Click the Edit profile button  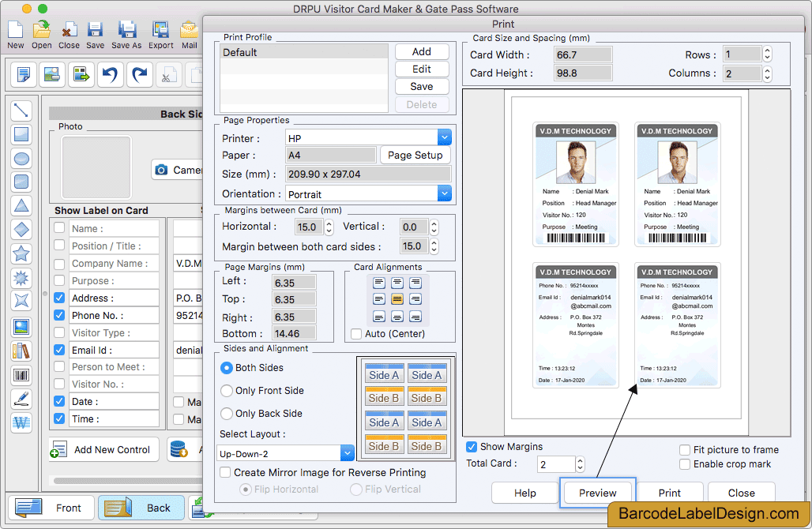click(x=422, y=69)
